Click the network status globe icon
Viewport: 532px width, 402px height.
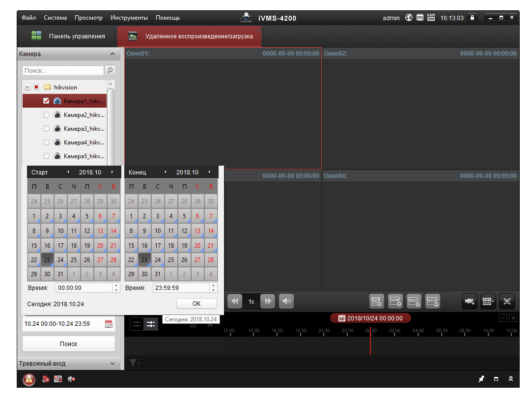click(409, 18)
